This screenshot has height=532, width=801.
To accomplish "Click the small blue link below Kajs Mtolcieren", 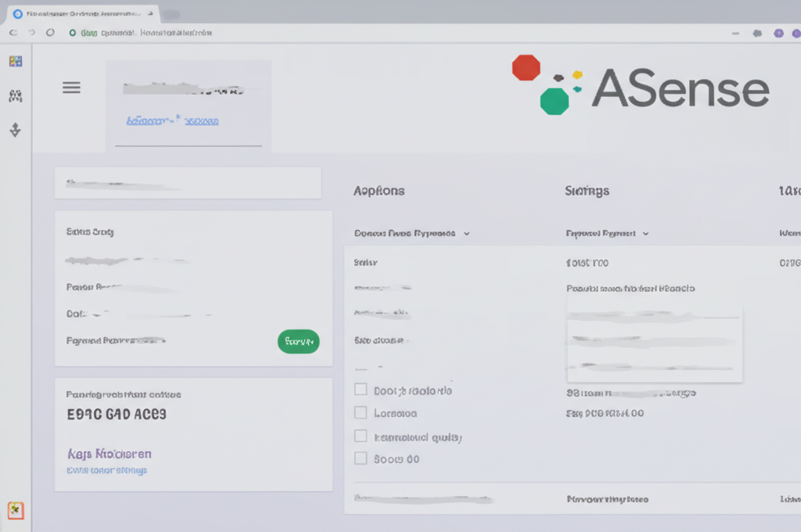I will point(106,470).
